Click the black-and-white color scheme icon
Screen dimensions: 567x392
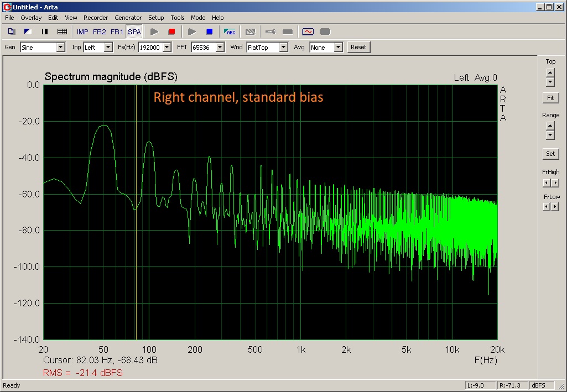[x=28, y=32]
